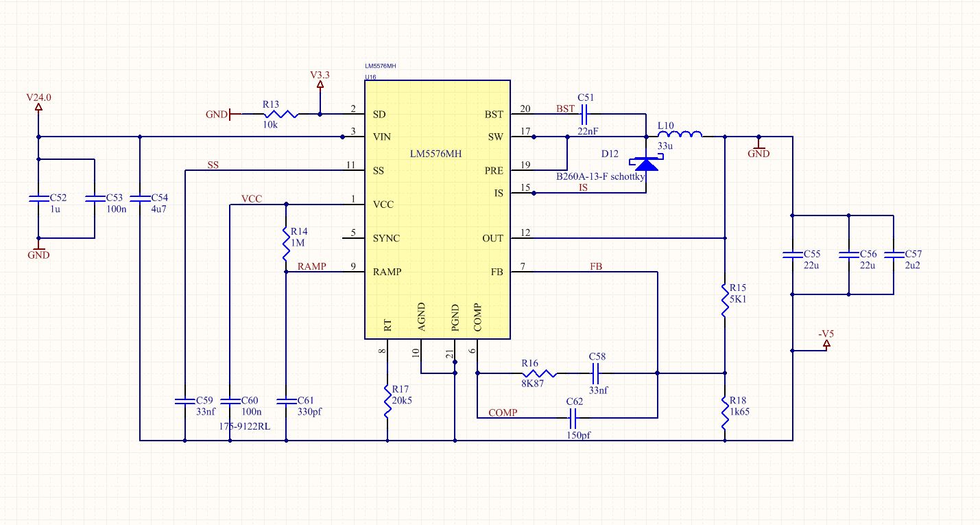Click the yellow U16 chip body
The width and height of the screenshot is (980, 525).
(437, 210)
